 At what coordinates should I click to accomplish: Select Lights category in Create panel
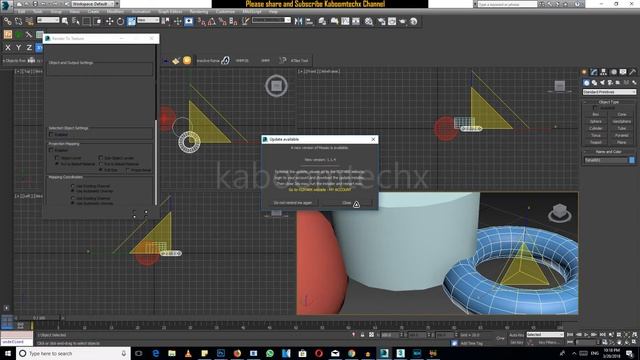pyautogui.click(x=602, y=82)
